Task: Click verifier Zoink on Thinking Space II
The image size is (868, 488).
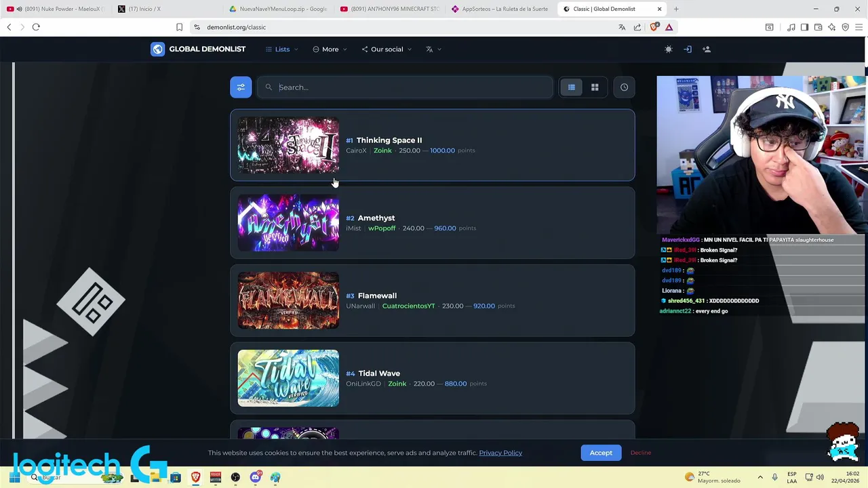Action: tap(382, 150)
